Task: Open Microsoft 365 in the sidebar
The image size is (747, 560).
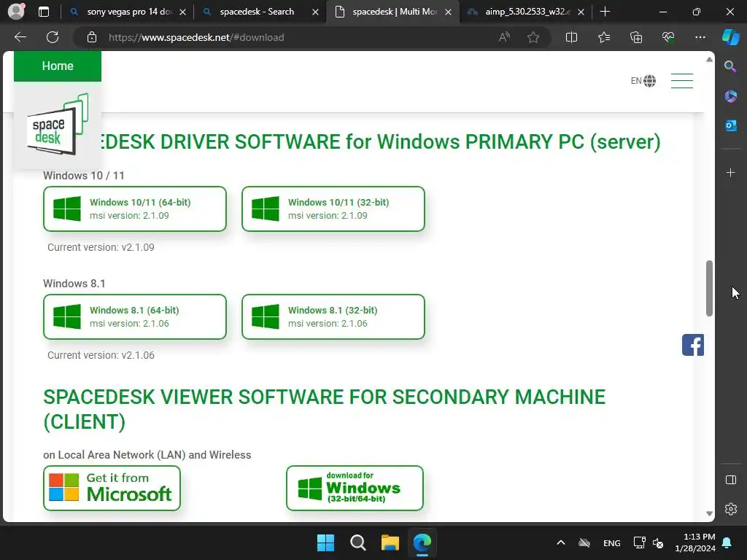Action: point(730,96)
